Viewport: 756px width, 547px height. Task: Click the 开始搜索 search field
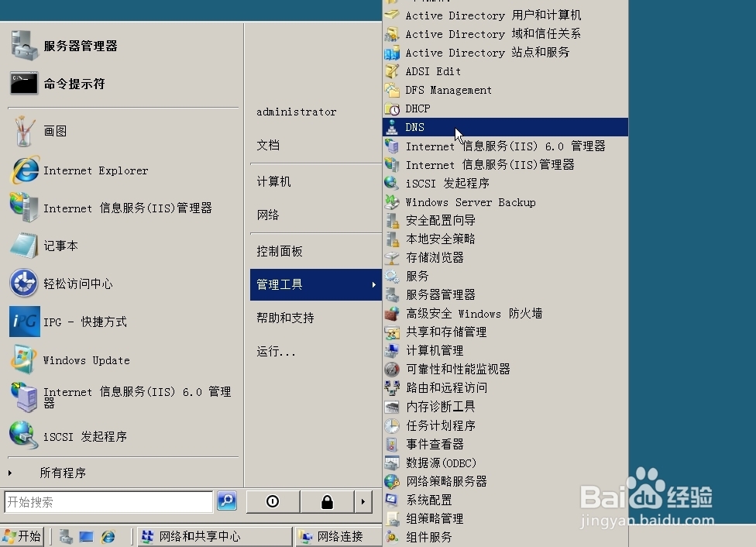108,502
